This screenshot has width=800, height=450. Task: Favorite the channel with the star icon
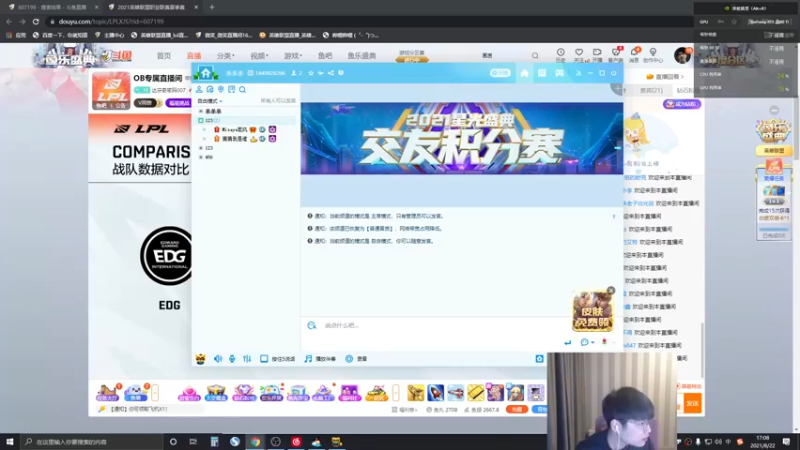(311, 73)
